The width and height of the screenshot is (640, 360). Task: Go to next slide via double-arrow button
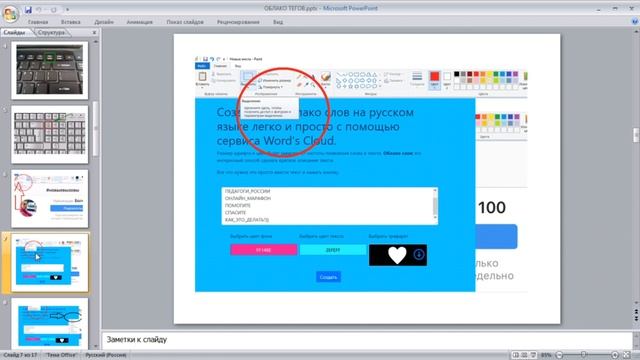pos(636,319)
